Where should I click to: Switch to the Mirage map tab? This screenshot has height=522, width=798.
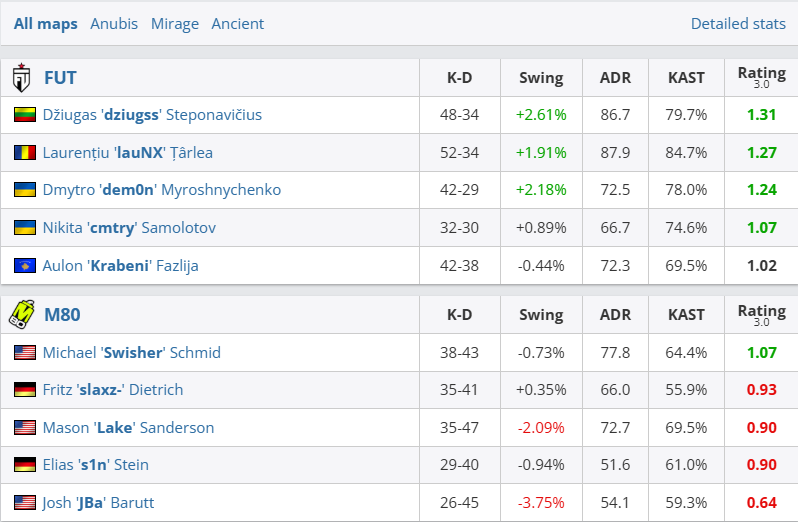pos(175,24)
